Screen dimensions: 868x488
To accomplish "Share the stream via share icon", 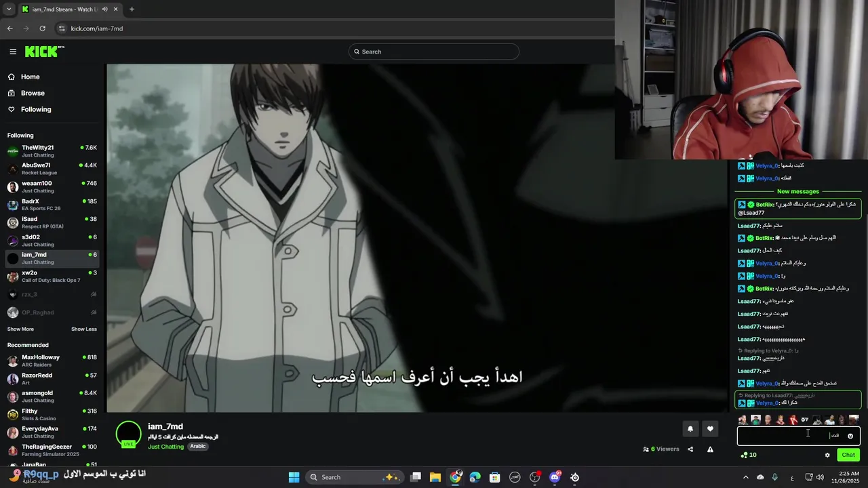I will click(690, 449).
